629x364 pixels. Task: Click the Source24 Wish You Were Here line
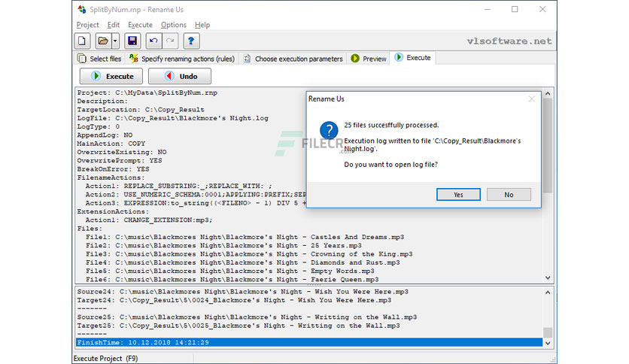click(x=243, y=292)
